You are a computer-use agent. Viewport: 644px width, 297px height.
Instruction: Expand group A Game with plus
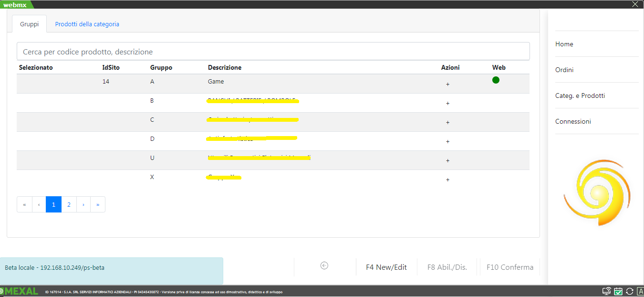(x=447, y=85)
